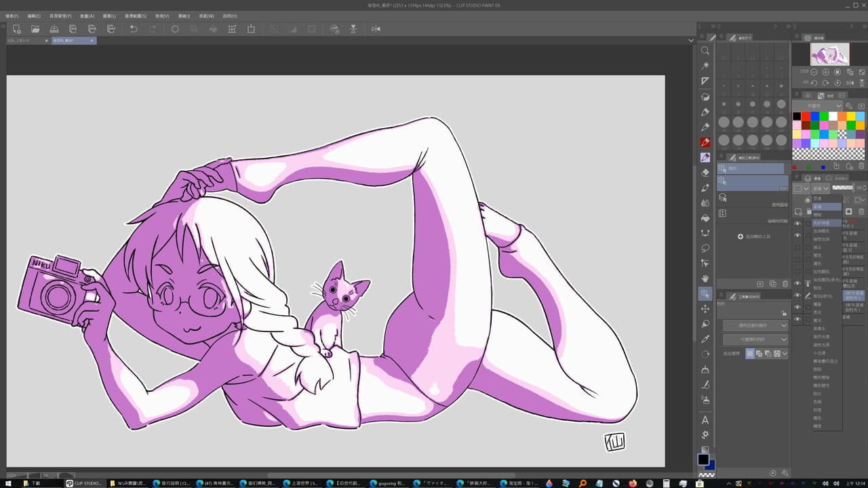Screen dimensions: 868x488
Task: Zoom in using Navigator plus icon
Action: 825,72
